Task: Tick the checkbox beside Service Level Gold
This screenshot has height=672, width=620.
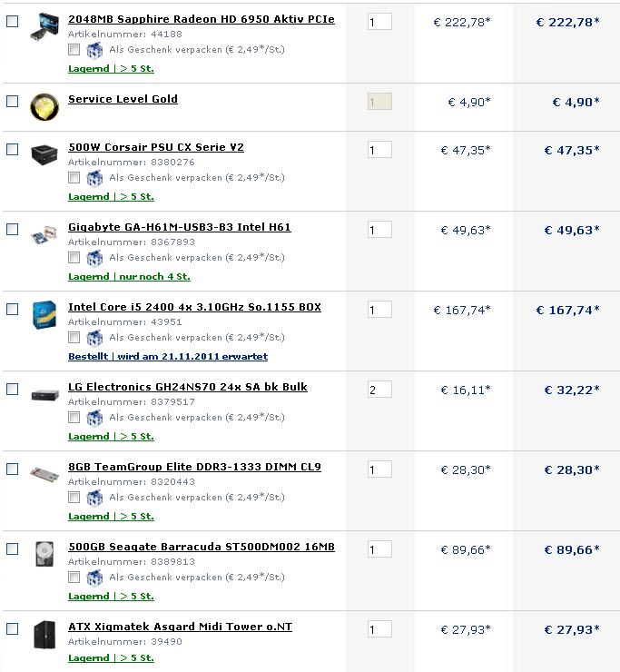Action: (12, 101)
